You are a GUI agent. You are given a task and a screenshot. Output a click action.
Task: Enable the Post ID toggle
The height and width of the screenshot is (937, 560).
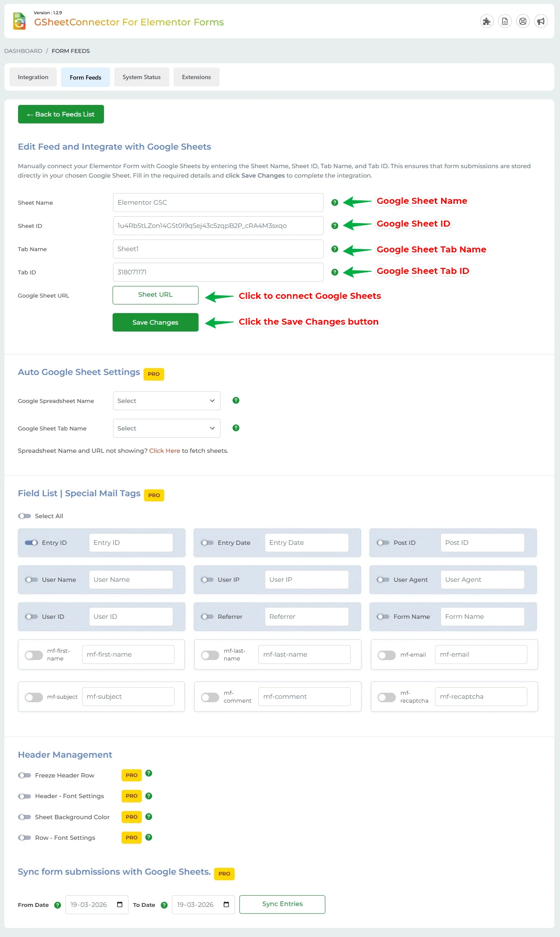tap(383, 543)
